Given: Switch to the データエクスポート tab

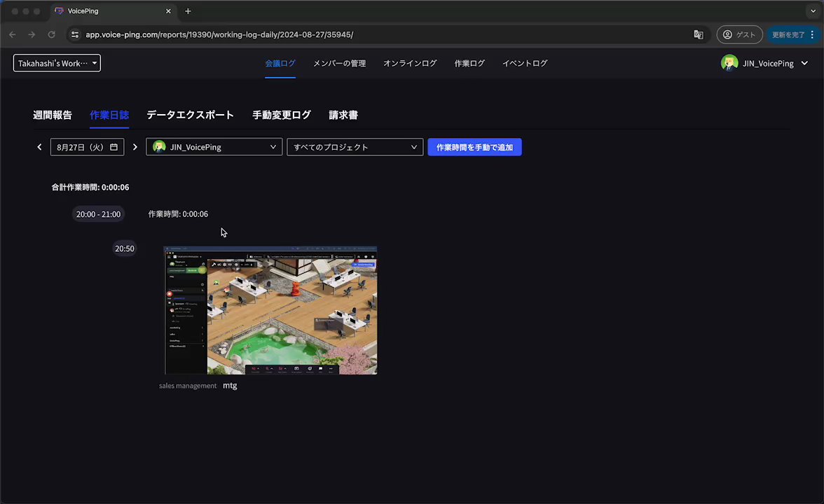Looking at the screenshot, I should [x=190, y=115].
